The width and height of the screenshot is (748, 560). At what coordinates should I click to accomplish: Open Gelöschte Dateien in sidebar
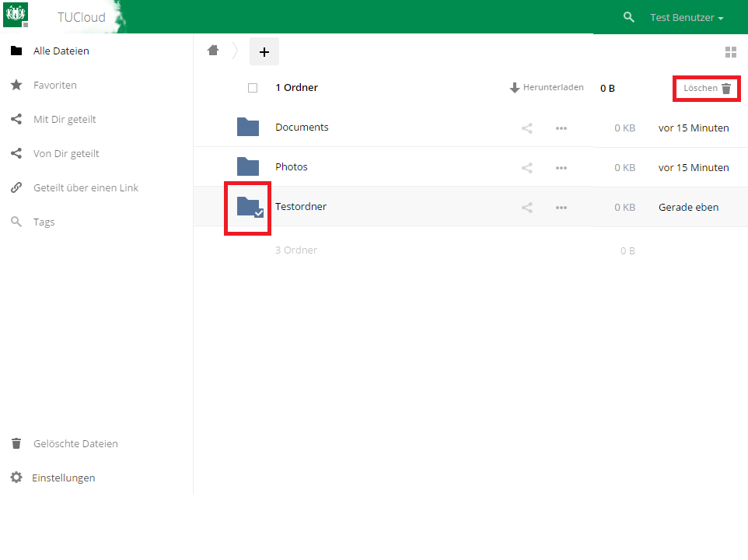click(x=75, y=444)
